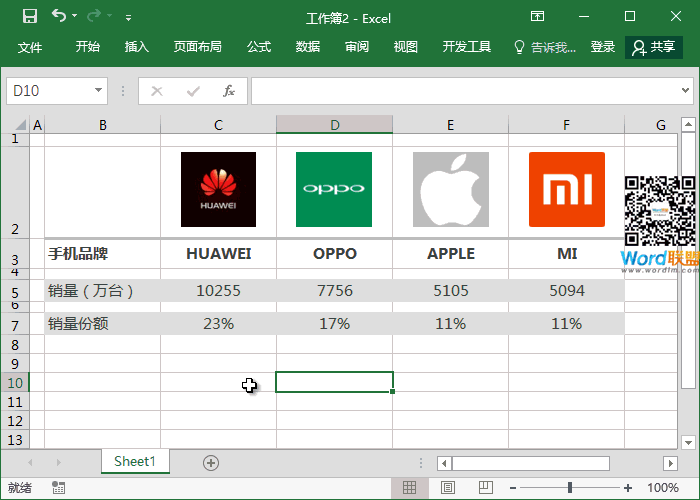Viewport: 700px width, 500px height.
Task: Switch to the 数据 ribbon tab
Action: click(308, 46)
